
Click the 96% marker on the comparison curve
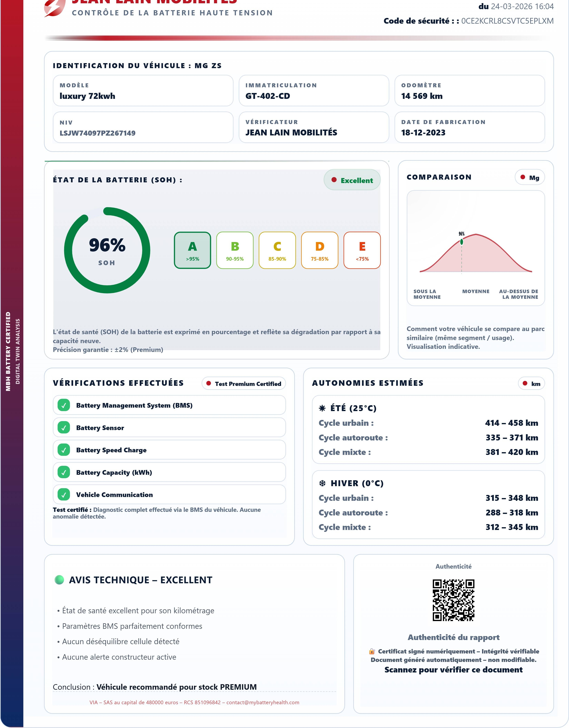tap(461, 242)
